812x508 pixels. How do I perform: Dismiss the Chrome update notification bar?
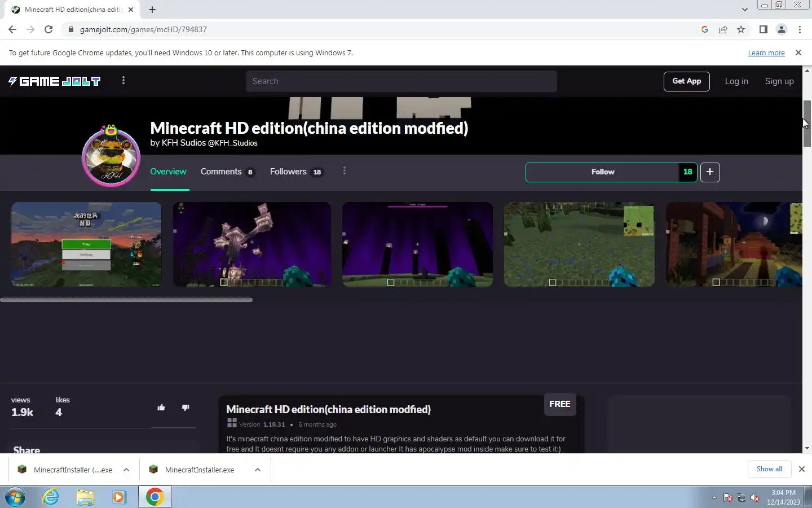click(x=798, y=52)
